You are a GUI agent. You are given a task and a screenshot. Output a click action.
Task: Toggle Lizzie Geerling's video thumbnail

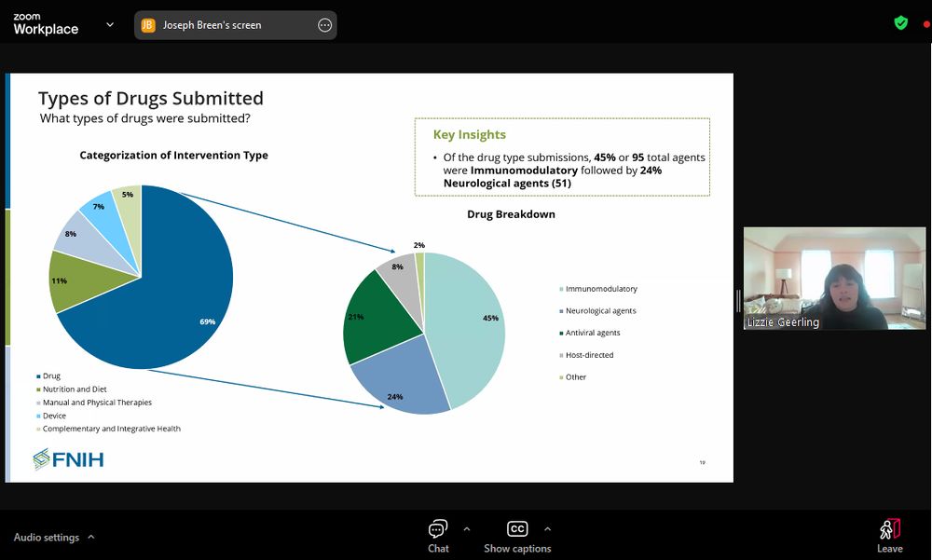coord(834,278)
